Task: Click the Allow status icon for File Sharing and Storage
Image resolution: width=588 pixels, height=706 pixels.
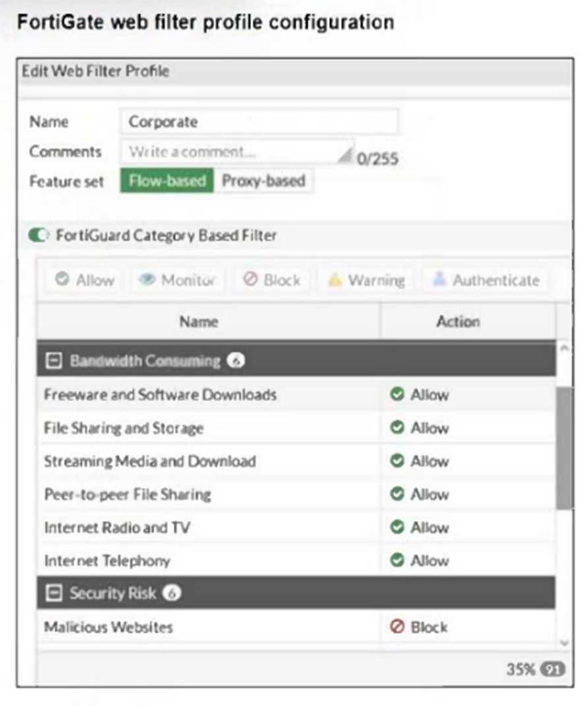Action: click(397, 428)
